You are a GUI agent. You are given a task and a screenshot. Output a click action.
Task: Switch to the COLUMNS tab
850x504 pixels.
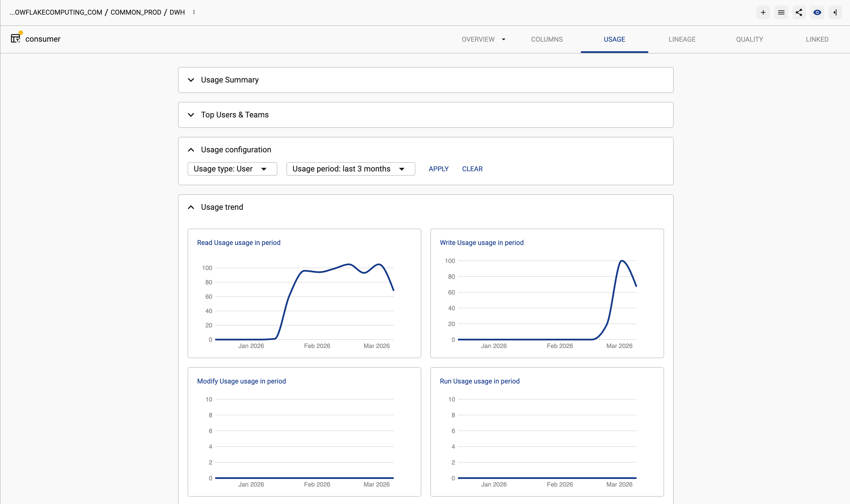pos(547,39)
